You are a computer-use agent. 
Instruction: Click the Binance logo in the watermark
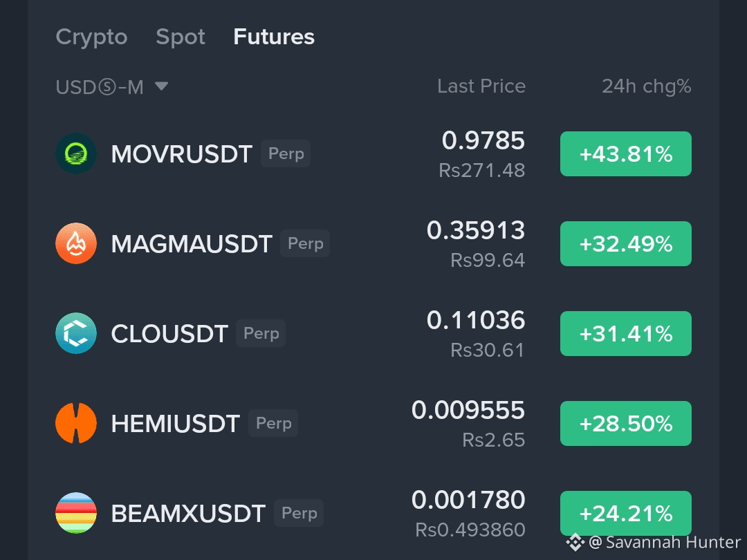575,542
